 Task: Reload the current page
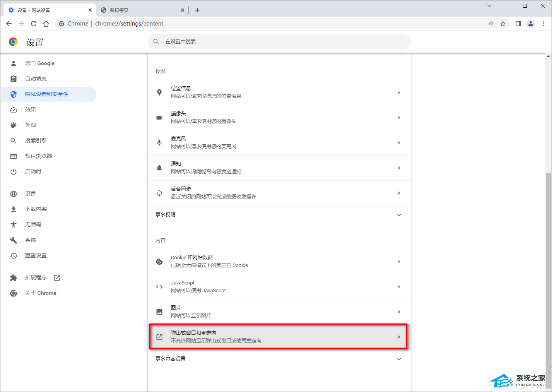(34, 24)
